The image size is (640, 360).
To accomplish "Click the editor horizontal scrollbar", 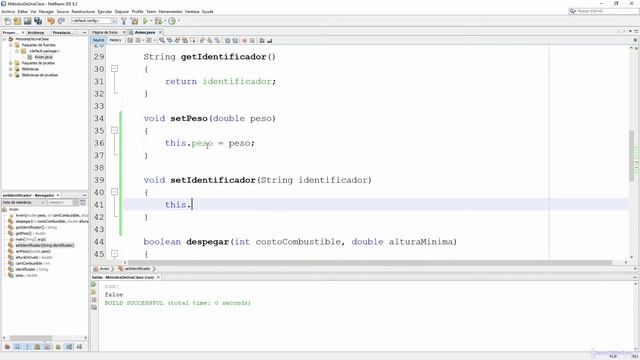I will click(x=370, y=262).
